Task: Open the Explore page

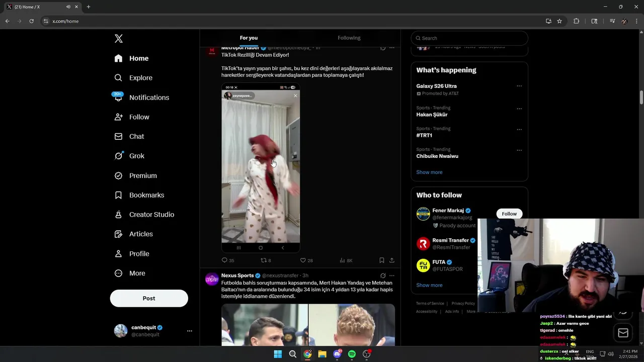Action: 133,78
